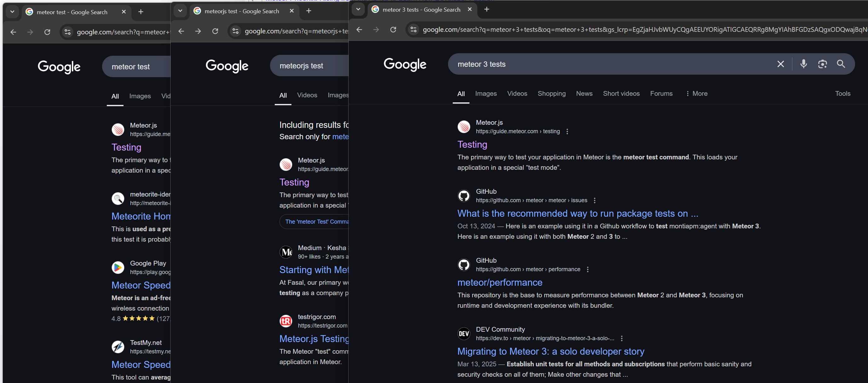
Task: View site information in meteor test window
Action: pyautogui.click(x=67, y=32)
